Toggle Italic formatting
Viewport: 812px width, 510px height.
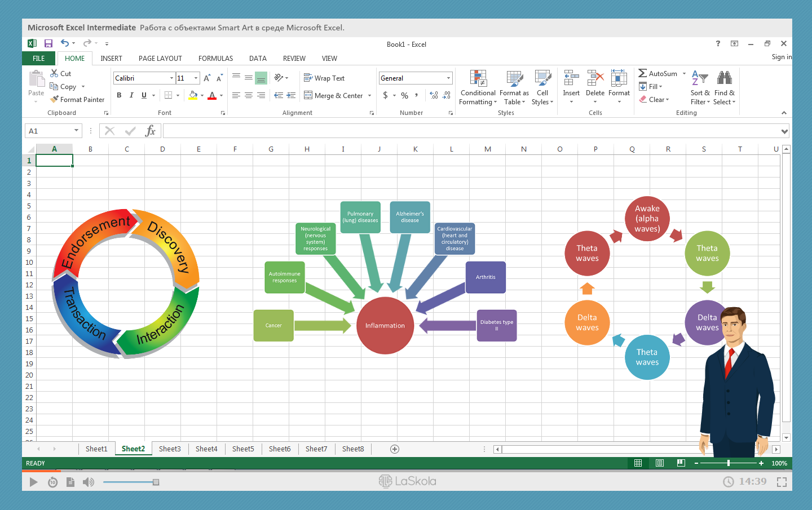131,95
